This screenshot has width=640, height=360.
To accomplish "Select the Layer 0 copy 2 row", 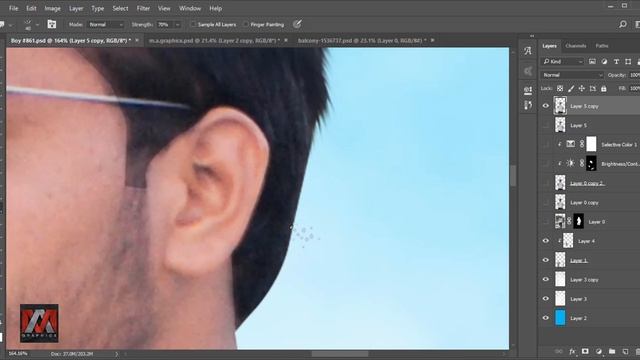I will (589, 183).
